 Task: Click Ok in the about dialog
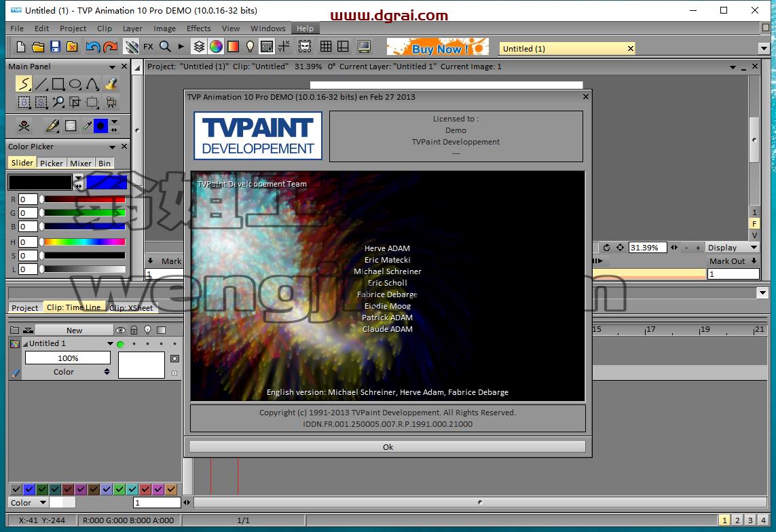(x=388, y=447)
